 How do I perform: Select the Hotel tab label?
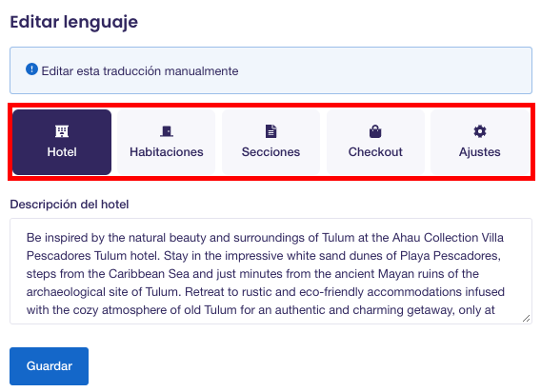(x=62, y=151)
